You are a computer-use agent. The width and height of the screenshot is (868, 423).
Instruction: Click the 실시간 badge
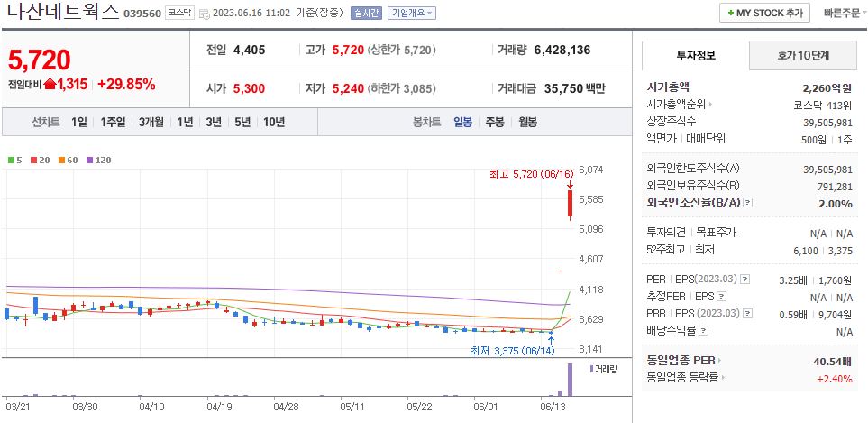pyautogui.click(x=366, y=13)
